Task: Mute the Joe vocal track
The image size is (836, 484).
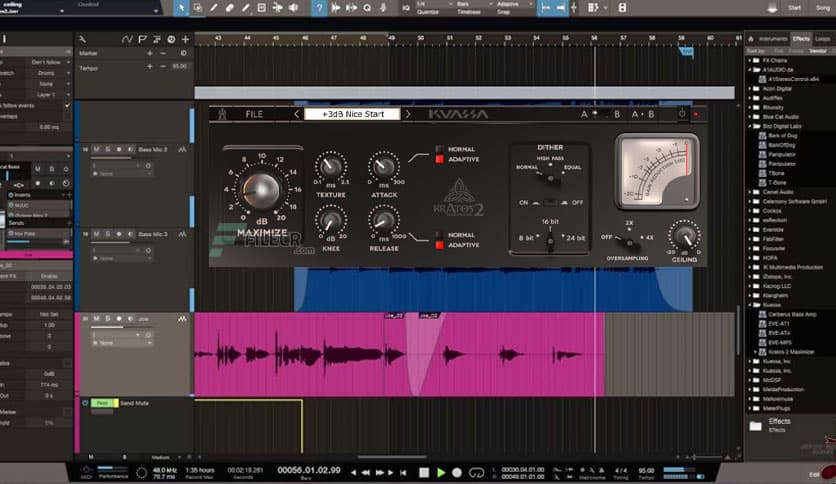Action: coord(97,319)
